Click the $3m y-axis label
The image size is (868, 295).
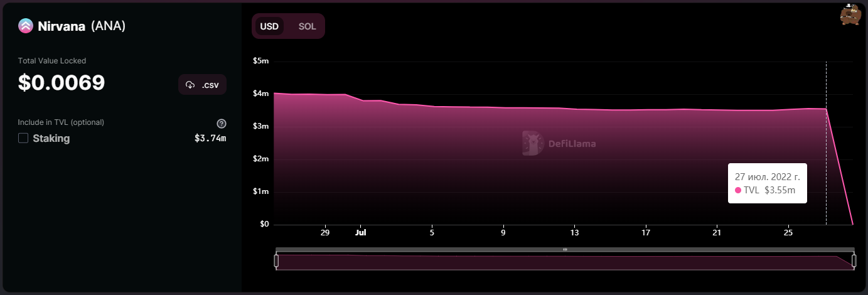click(261, 126)
